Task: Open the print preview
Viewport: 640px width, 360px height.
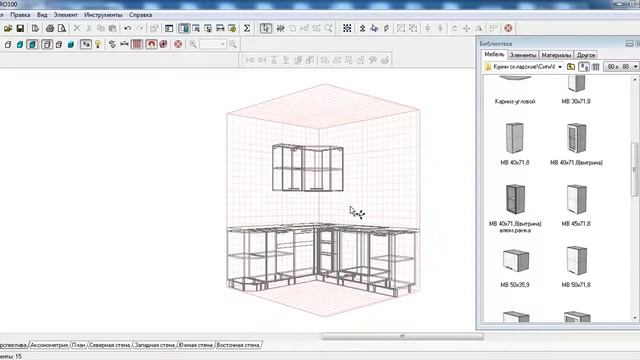Action: (x=62, y=28)
